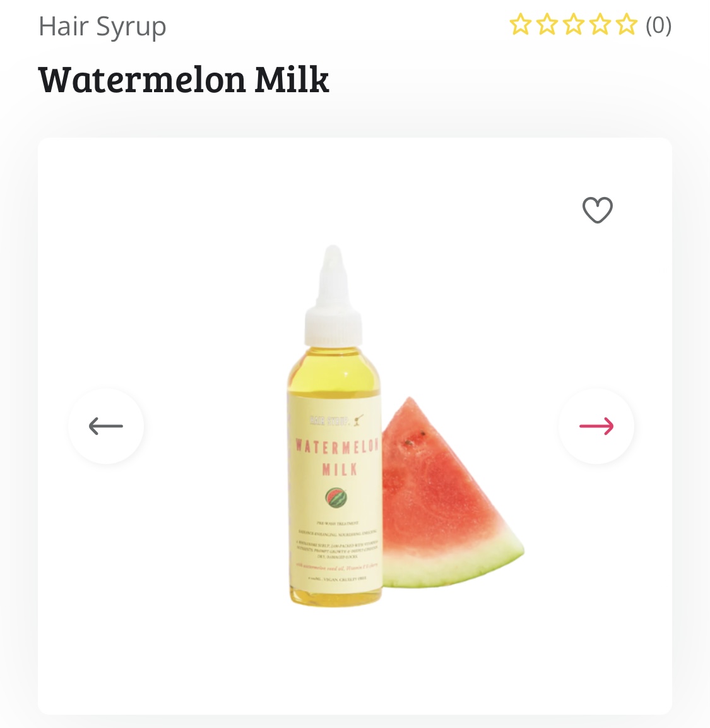Image resolution: width=710 pixels, height=728 pixels.
Task: Click the Watermelon Milk product title
Action: 184,80
